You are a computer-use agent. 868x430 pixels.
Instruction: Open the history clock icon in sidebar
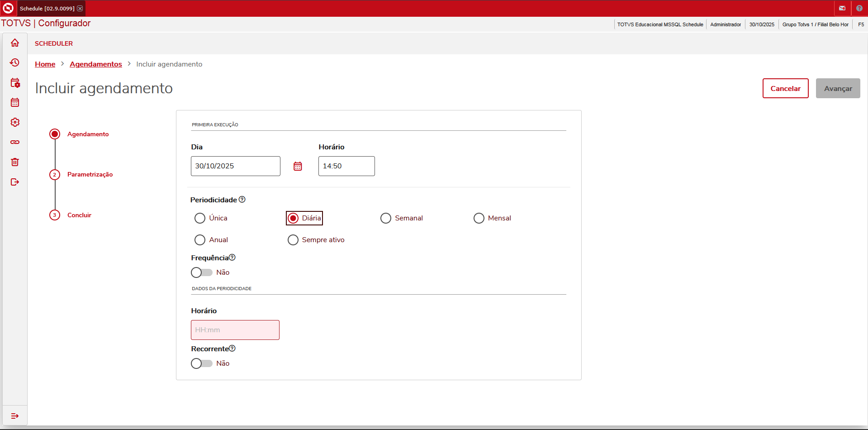pyautogui.click(x=15, y=62)
